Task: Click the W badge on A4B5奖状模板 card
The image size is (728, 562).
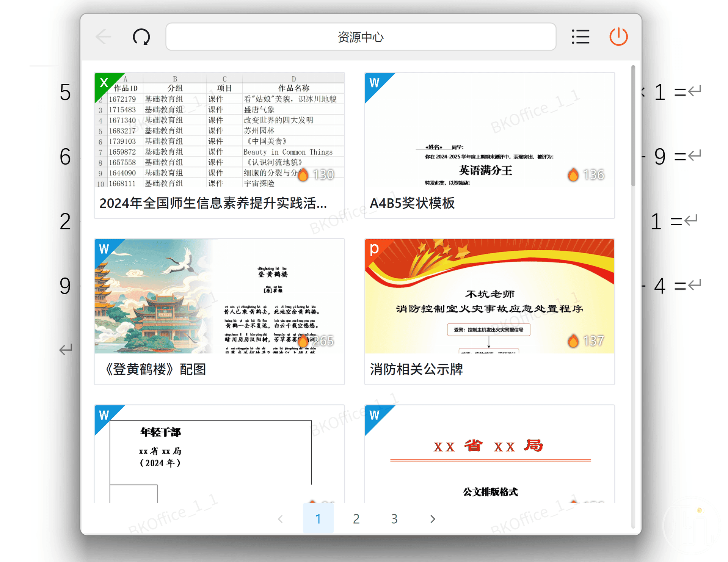Action: coord(374,83)
